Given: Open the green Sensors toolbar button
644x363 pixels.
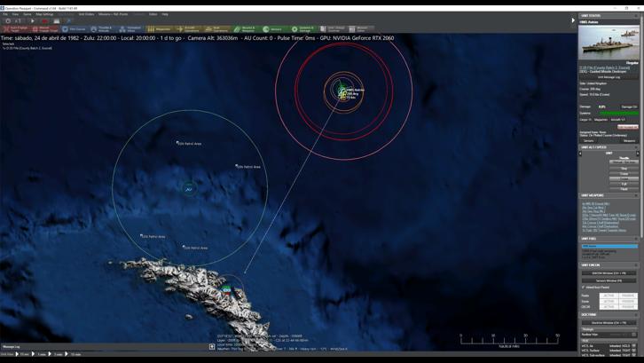Looking at the screenshot, I should click(274, 29).
